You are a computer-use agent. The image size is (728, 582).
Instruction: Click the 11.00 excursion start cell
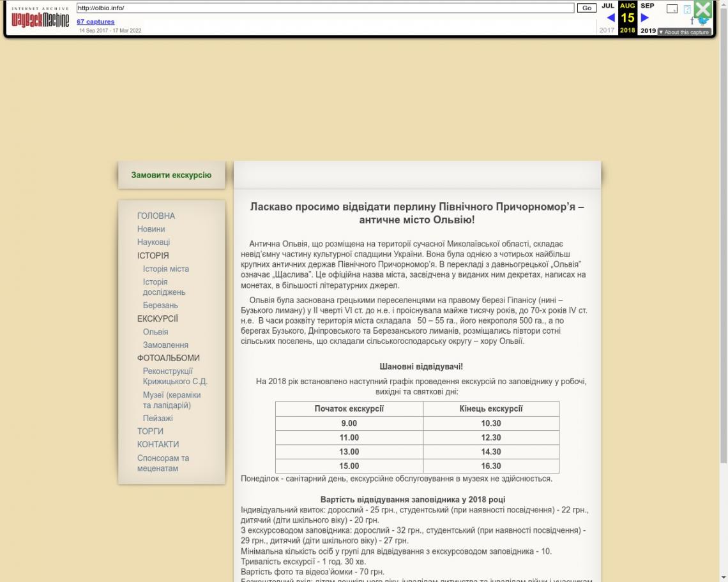349,438
